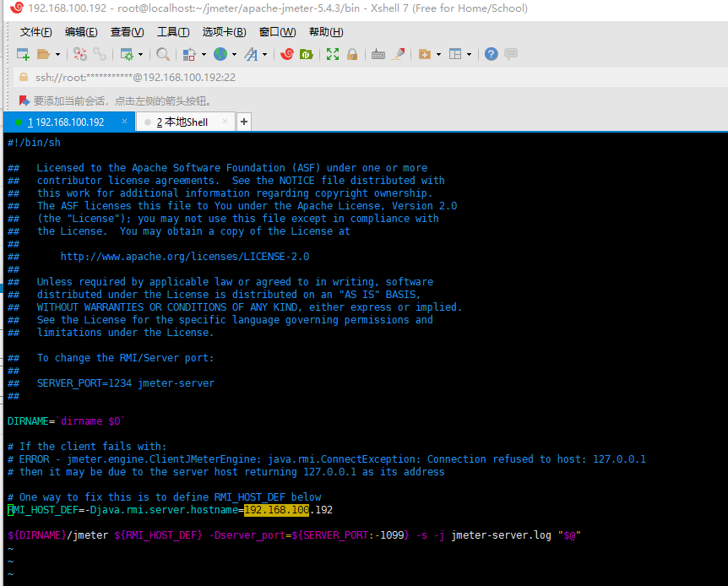
Task: Close the 192.168.100.192 tab
Action: [x=124, y=122]
